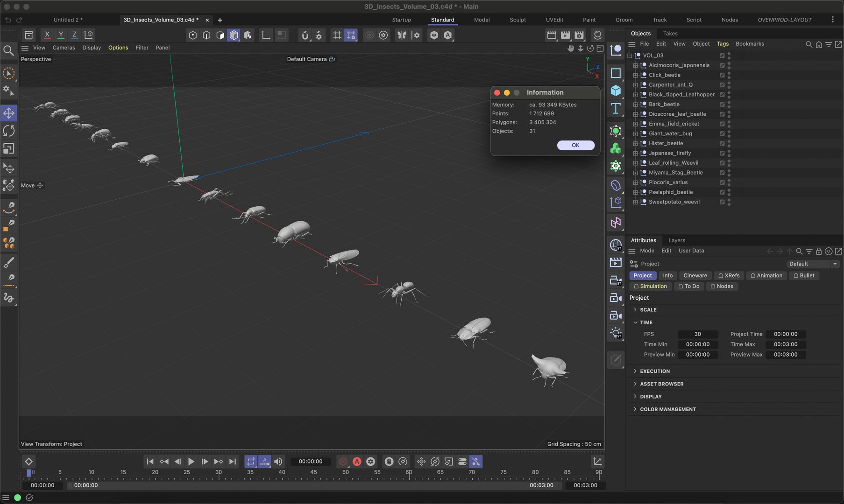
Task: Open the Cineware project tab
Action: click(x=695, y=276)
